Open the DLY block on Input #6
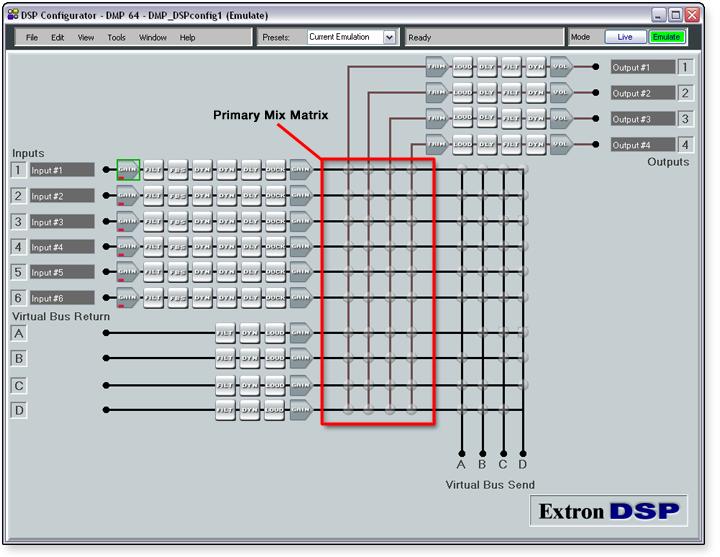Image resolution: width=720 pixels, height=557 pixels. [251, 297]
